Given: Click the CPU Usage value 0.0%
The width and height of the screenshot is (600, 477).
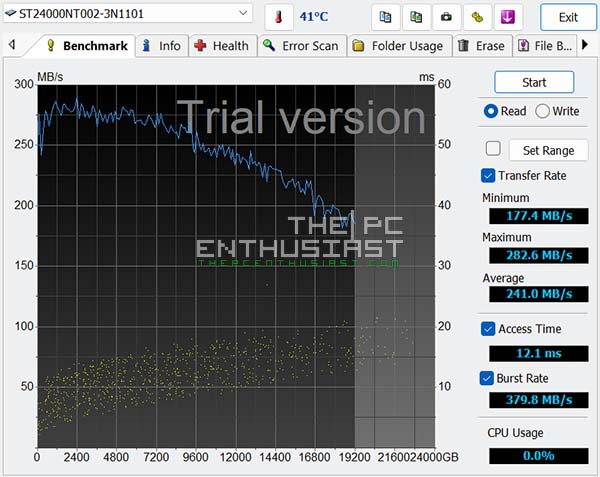Looking at the screenshot, I should (539, 456).
